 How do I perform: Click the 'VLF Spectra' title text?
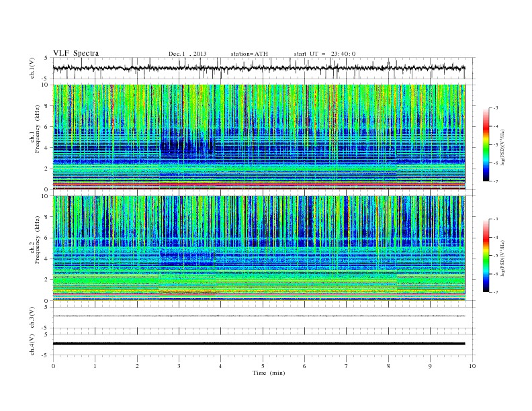tap(76, 53)
